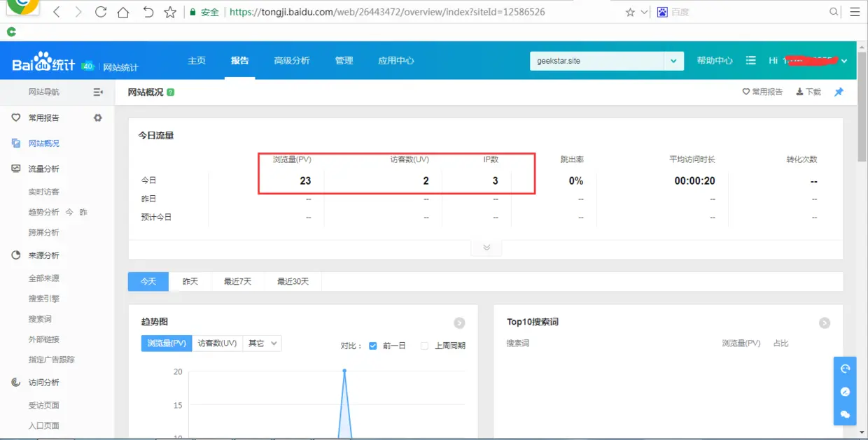Click the green help icon beside 网站概况
868x440 pixels.
coord(171,92)
